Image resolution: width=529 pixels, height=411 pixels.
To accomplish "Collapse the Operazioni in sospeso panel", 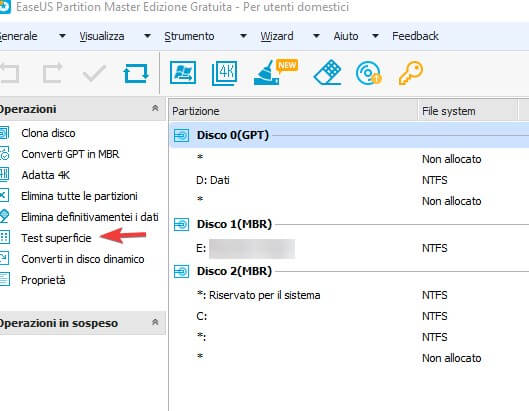I will 155,322.
